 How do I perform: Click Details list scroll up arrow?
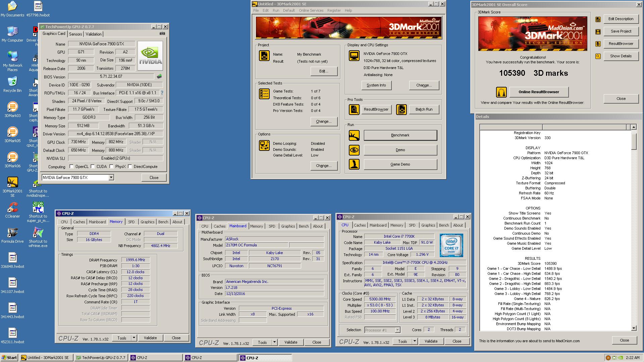coord(634,127)
